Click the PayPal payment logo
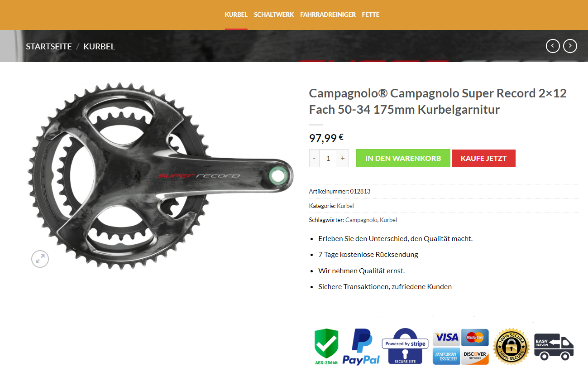588x382 pixels. click(x=361, y=347)
